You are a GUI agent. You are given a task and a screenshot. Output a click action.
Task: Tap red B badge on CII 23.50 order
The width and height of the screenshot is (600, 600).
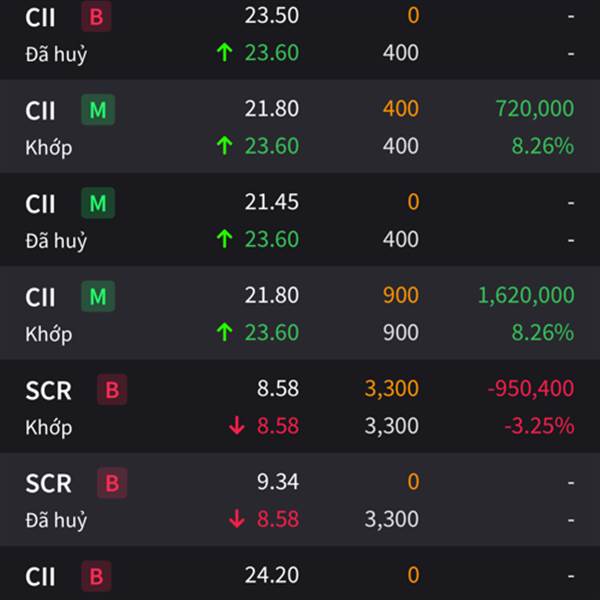click(x=96, y=16)
